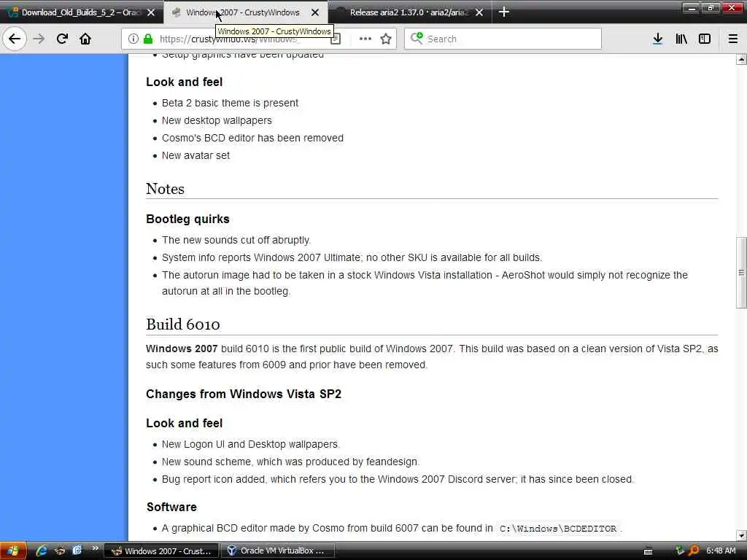Click the taskbar clock showing 6:48 AM
Image resolution: width=747 pixels, height=560 pixels.
click(720, 551)
